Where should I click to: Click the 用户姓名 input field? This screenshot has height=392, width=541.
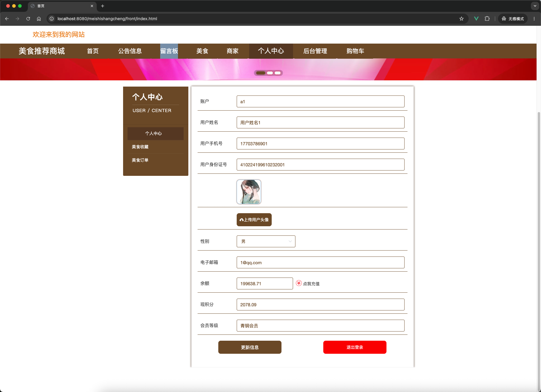[x=321, y=122]
